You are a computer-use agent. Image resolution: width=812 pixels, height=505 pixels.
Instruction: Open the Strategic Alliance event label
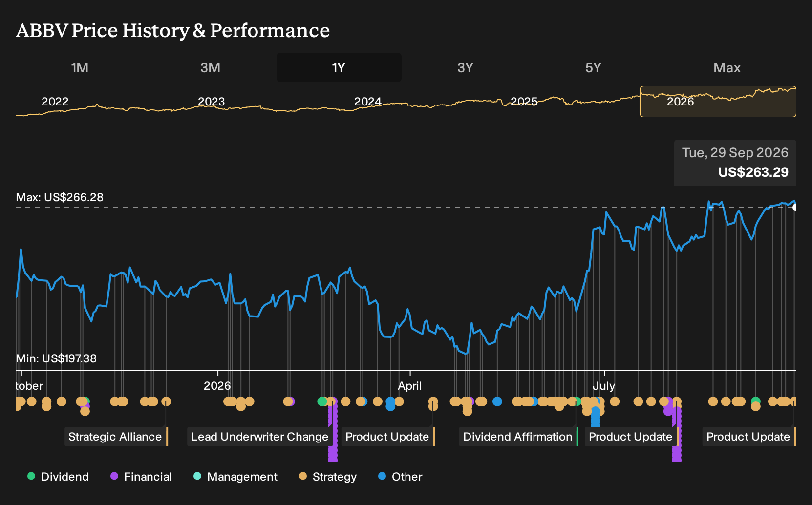(x=116, y=437)
